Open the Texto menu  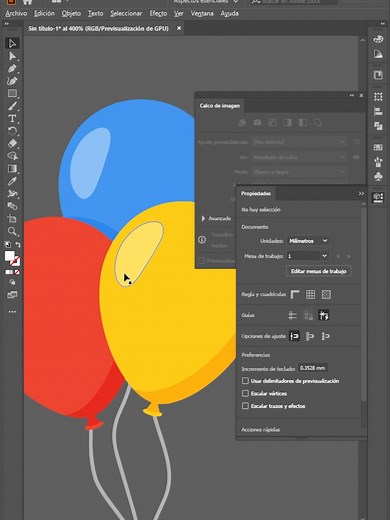tap(95, 14)
